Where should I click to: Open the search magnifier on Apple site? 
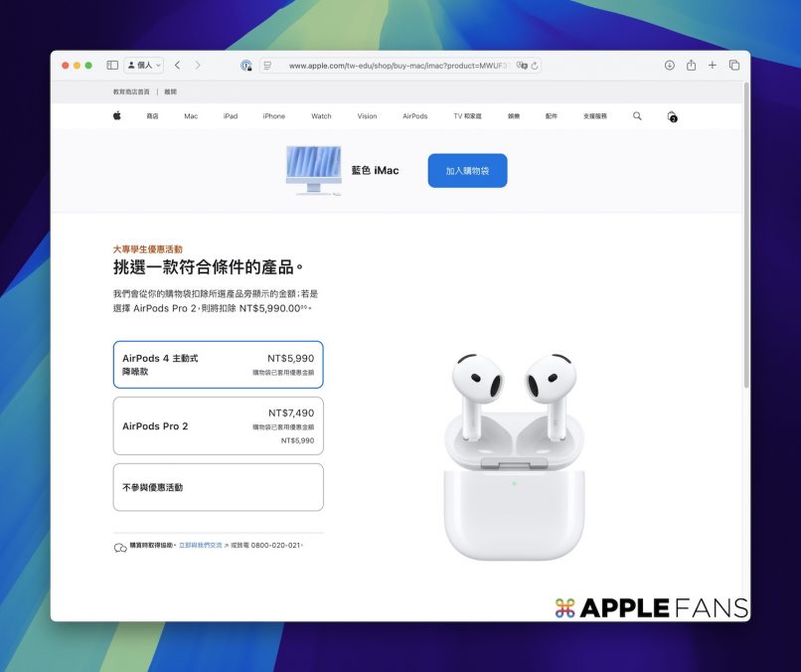pos(637,116)
